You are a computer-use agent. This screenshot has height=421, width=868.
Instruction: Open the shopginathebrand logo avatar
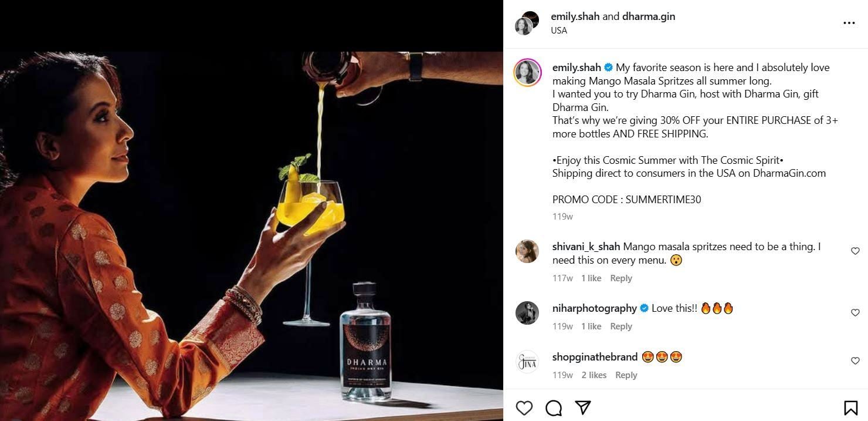(x=527, y=362)
